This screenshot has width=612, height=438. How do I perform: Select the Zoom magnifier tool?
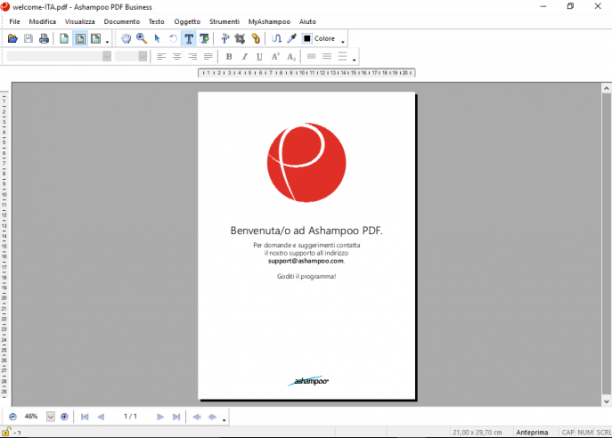tap(141, 39)
